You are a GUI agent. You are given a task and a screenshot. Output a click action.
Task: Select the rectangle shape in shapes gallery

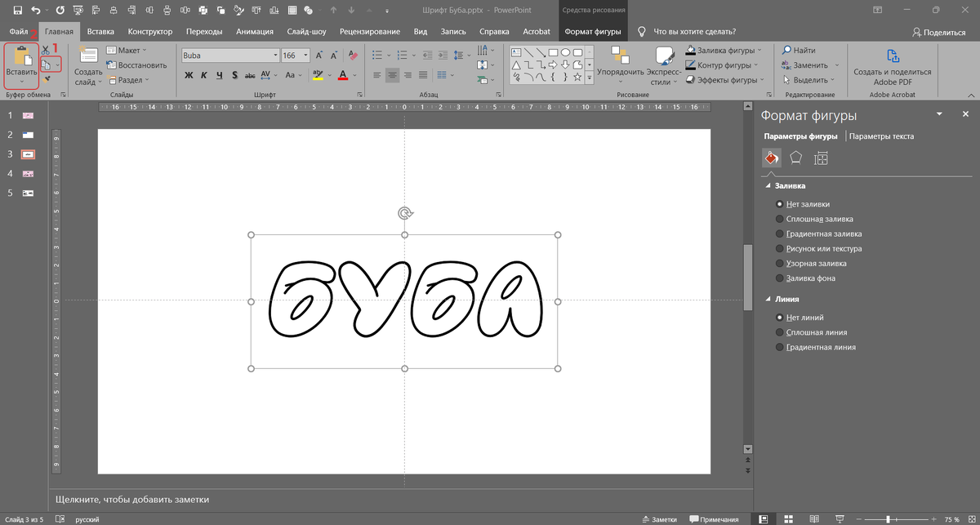[x=553, y=52]
